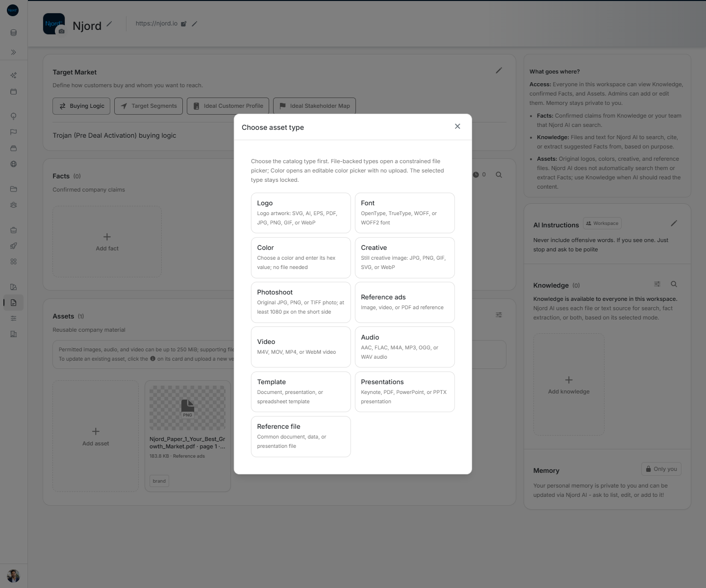Select Reference ads asset type
The height and width of the screenshot is (588, 706).
point(405,302)
